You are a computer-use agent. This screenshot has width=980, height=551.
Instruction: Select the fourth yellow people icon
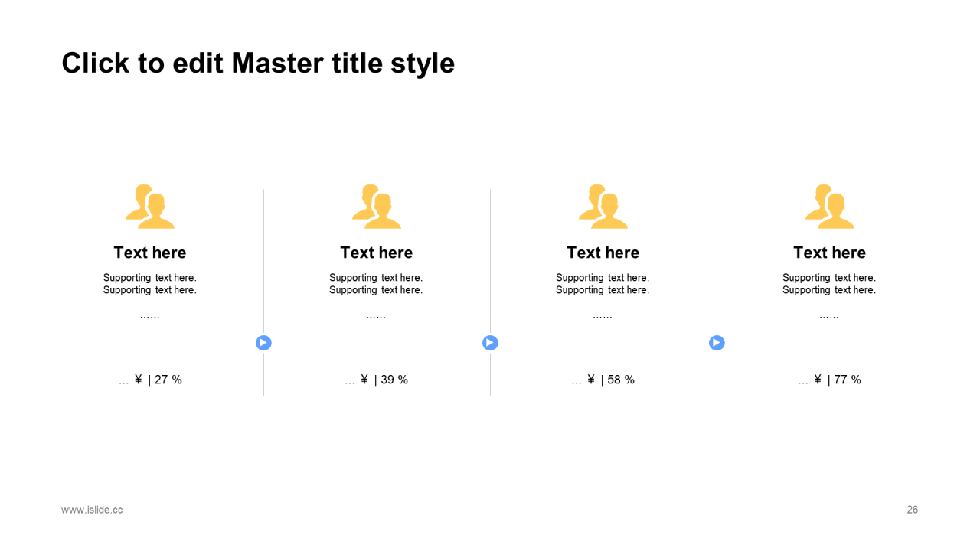[830, 206]
